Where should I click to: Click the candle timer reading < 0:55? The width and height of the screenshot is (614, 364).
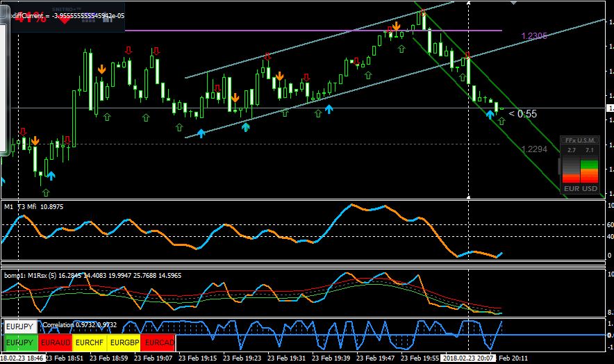(523, 114)
